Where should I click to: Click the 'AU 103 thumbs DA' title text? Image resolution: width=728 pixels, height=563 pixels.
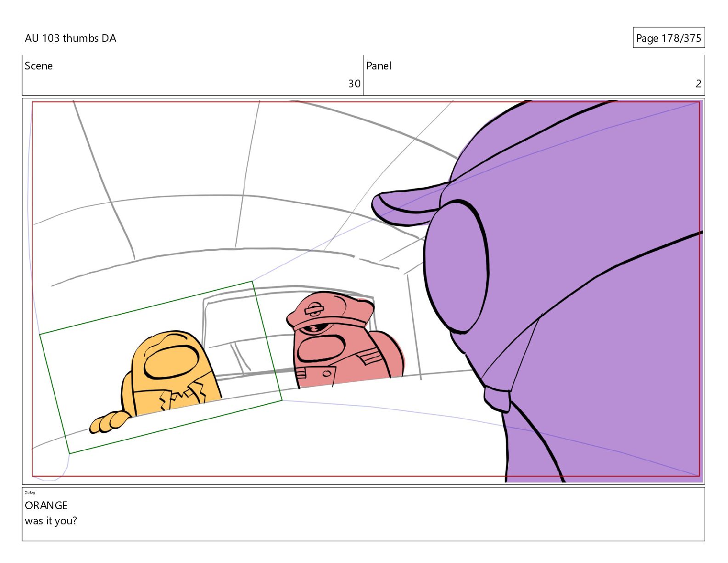pos(70,38)
